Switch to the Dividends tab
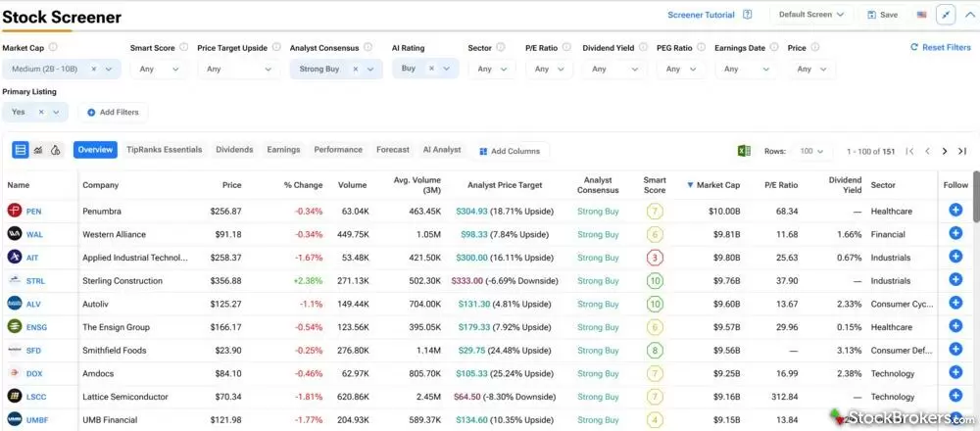 click(234, 150)
